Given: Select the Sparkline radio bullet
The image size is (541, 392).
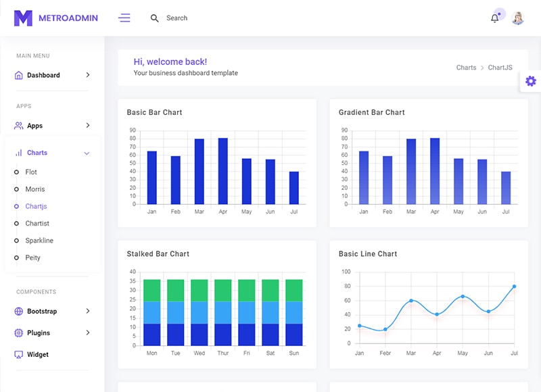Looking at the screenshot, I should (16, 241).
